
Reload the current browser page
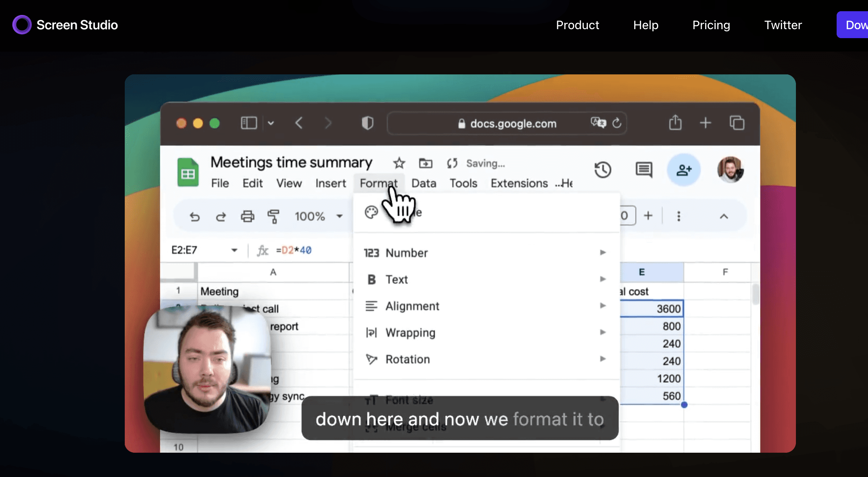617,123
